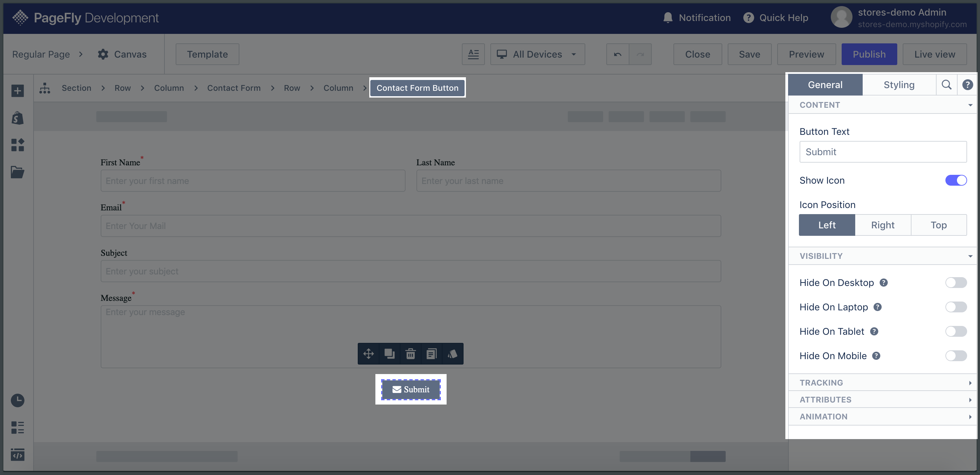Open the third-party elements grid icon
This screenshot has height=475, width=980.
[18, 145]
